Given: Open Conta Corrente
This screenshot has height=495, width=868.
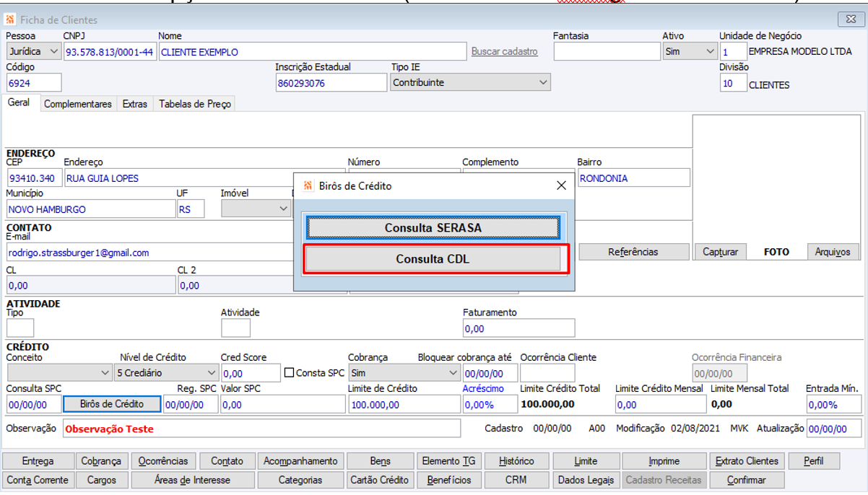Looking at the screenshot, I should (38, 480).
